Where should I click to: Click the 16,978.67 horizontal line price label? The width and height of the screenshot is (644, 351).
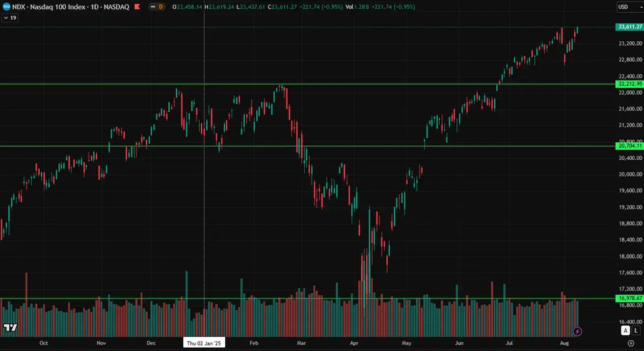click(x=629, y=298)
